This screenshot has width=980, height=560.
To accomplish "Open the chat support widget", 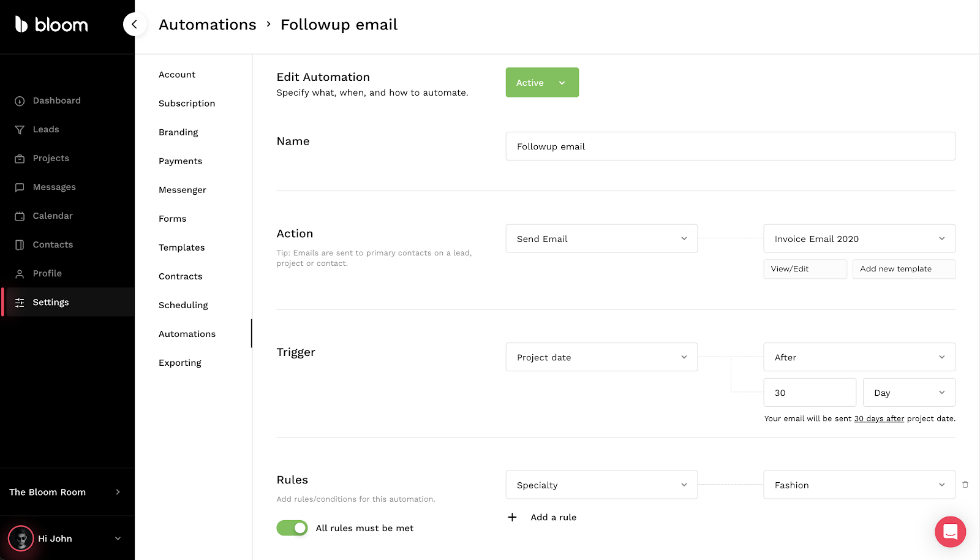I will click(x=950, y=532).
